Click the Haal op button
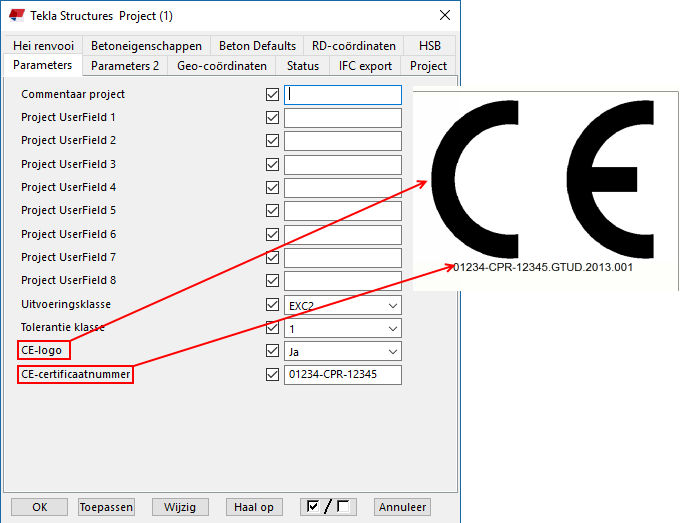The height and width of the screenshot is (523, 680). coord(254,507)
